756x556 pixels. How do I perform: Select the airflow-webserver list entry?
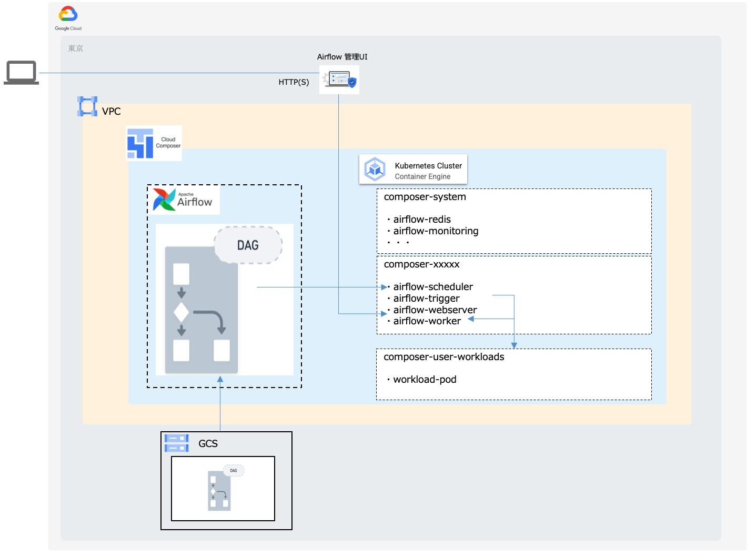(x=435, y=310)
